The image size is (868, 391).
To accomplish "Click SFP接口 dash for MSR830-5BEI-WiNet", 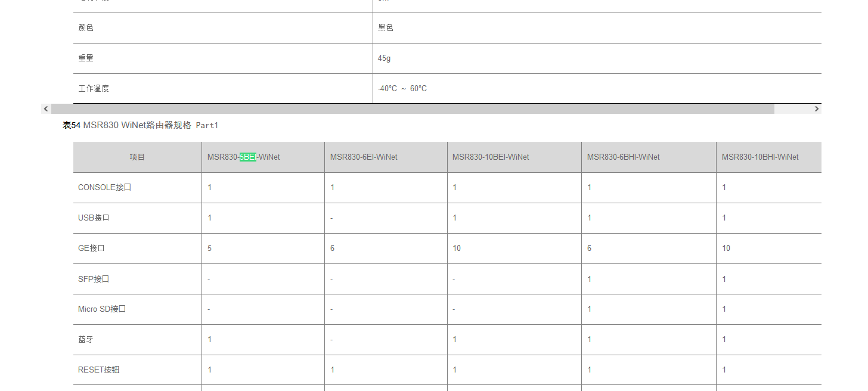I will (x=209, y=280).
